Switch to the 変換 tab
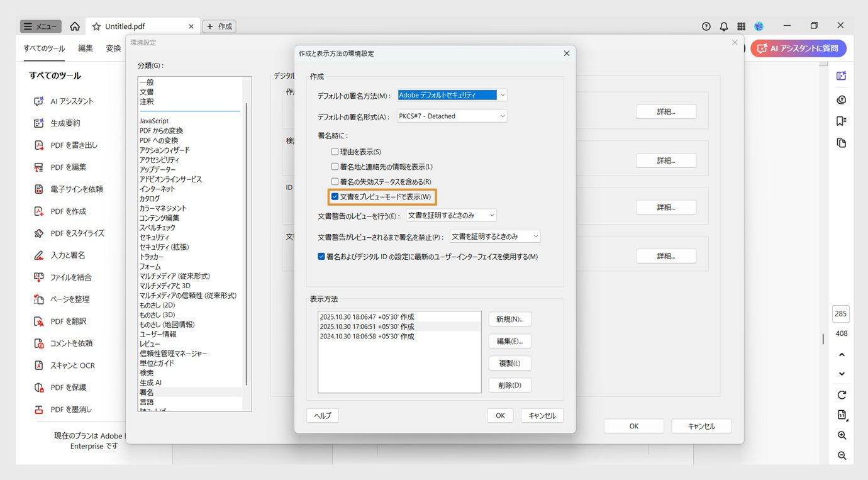 tap(114, 47)
